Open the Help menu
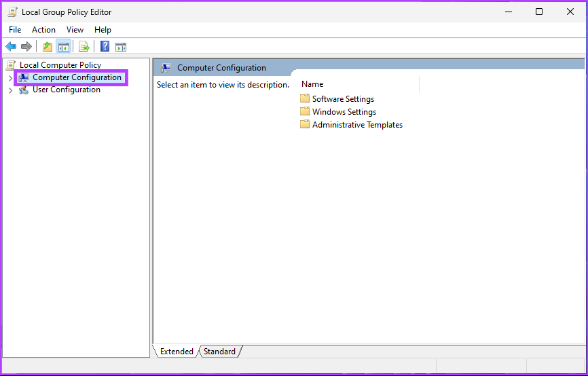The width and height of the screenshot is (588, 376). click(x=103, y=30)
